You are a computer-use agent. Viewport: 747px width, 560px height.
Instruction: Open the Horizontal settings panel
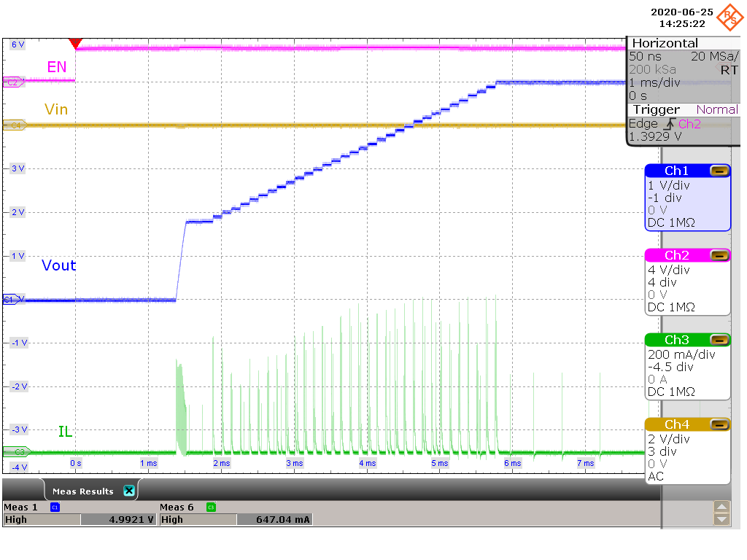(665, 43)
